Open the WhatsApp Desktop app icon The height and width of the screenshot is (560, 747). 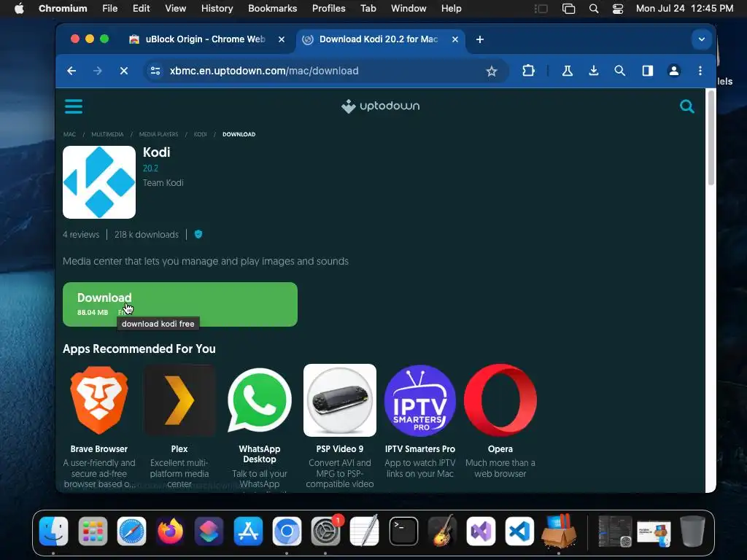pyautogui.click(x=260, y=400)
